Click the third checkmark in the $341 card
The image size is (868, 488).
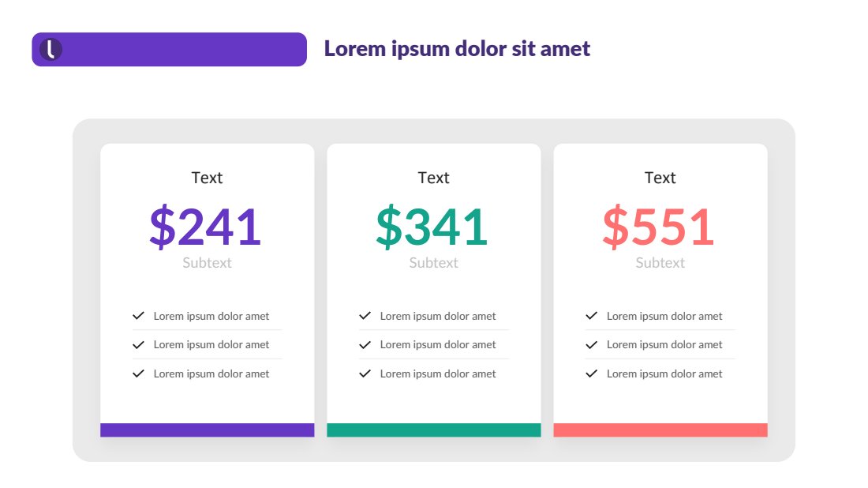pyautogui.click(x=365, y=374)
